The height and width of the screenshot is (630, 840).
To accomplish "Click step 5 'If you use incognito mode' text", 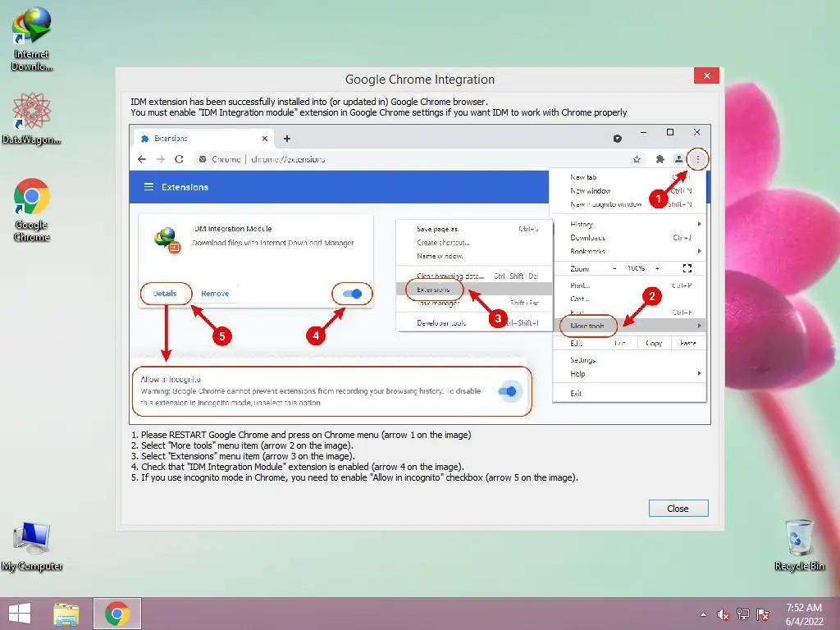I will (354, 478).
